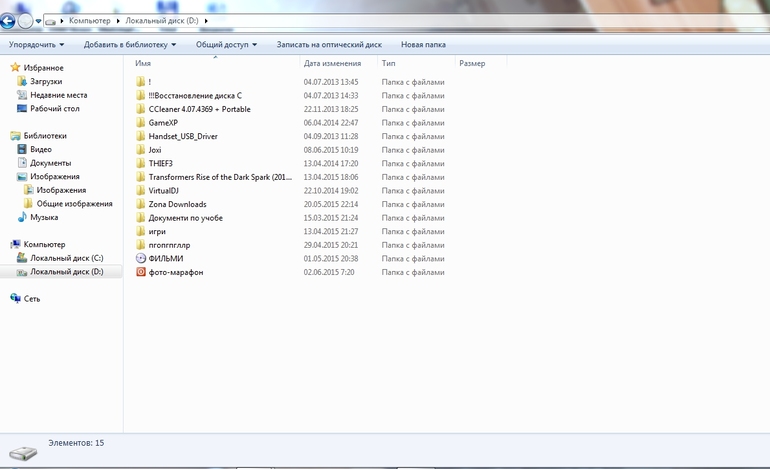The image size is (770, 469).
Task: Click Локальный диск (D:) in the address bar
Action: [162, 21]
